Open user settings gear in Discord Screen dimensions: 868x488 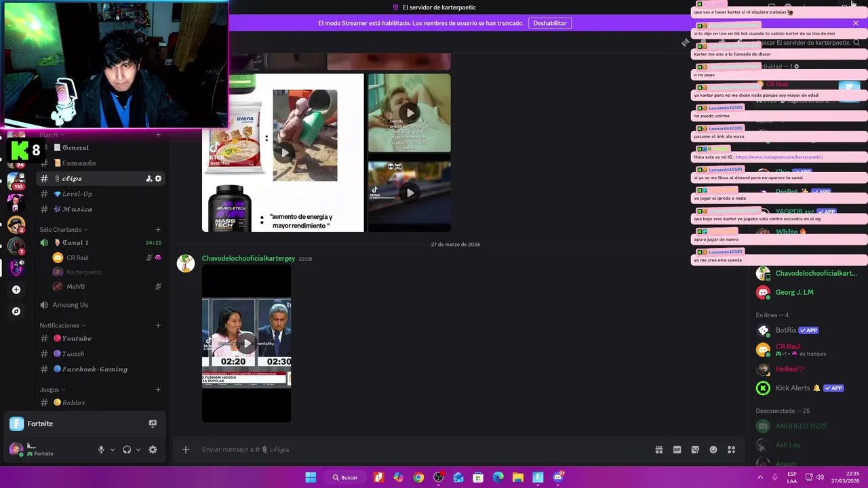pyautogui.click(x=153, y=449)
